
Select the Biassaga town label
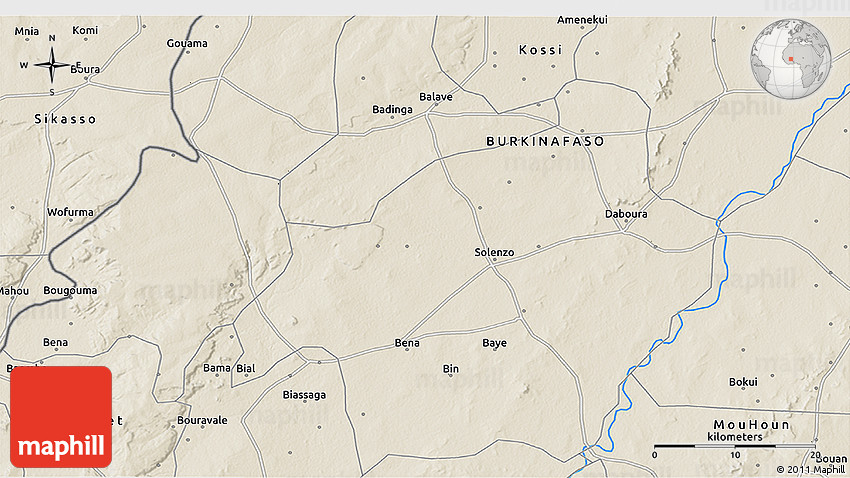pyautogui.click(x=304, y=395)
